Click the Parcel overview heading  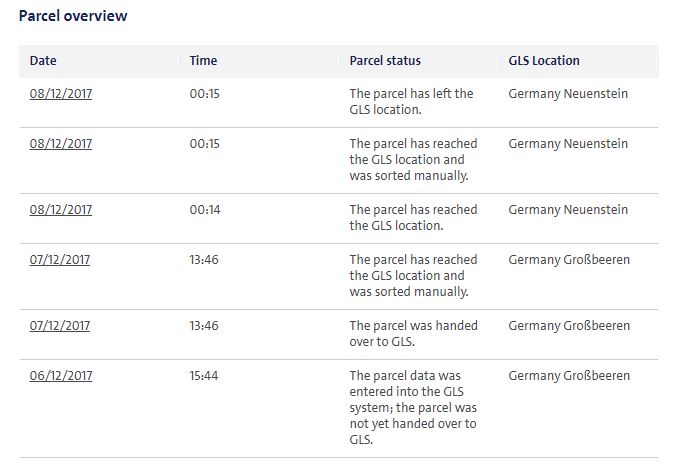tap(73, 16)
